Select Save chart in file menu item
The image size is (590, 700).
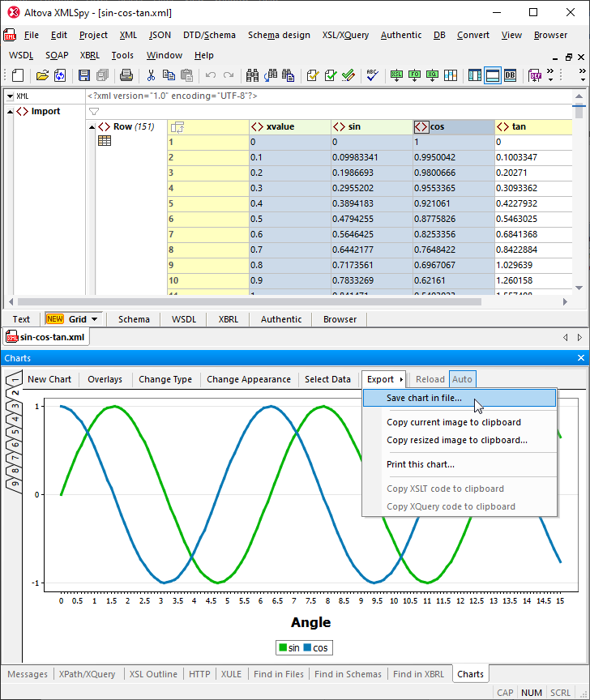point(424,398)
